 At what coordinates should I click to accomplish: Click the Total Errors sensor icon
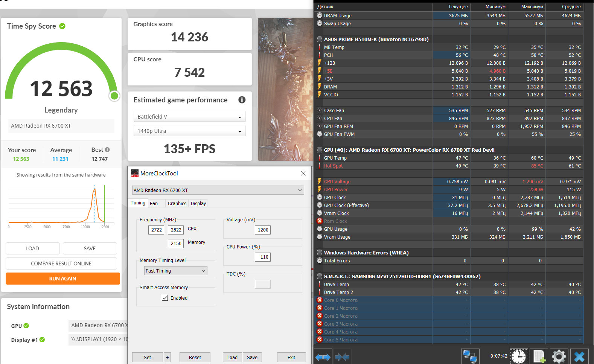[x=320, y=260]
